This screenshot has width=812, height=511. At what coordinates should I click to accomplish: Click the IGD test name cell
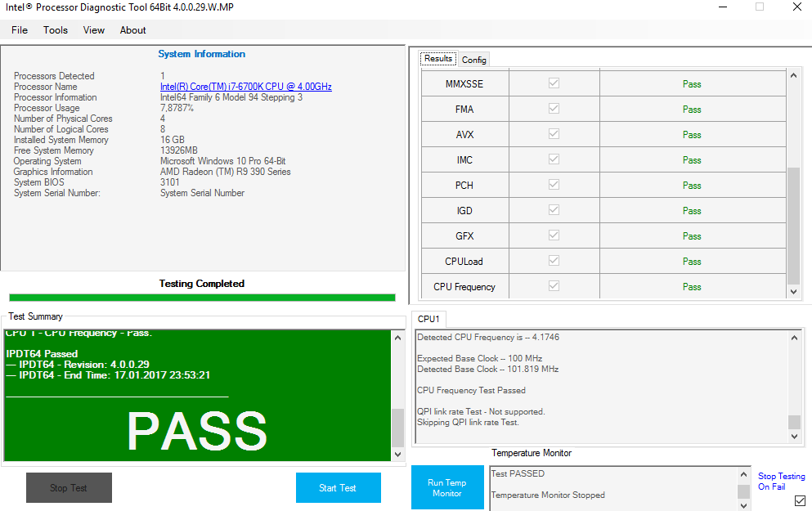click(465, 211)
